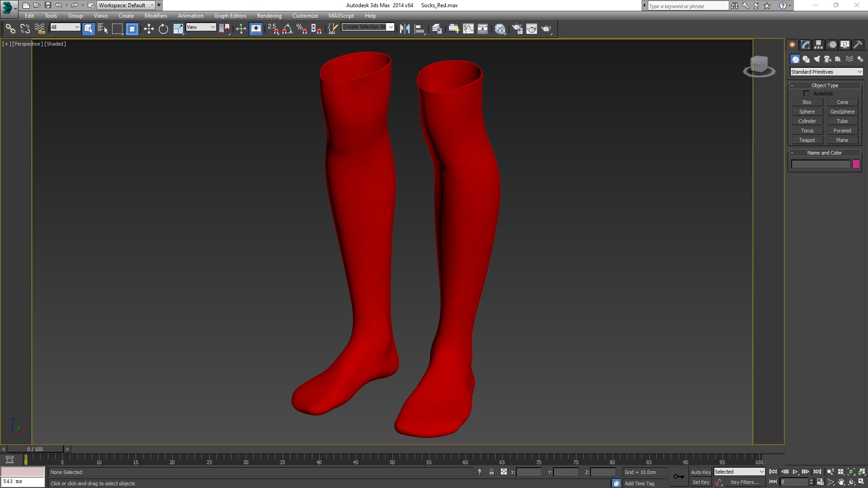Activate the Select Object tool
The image size is (868, 488).
(x=89, y=29)
